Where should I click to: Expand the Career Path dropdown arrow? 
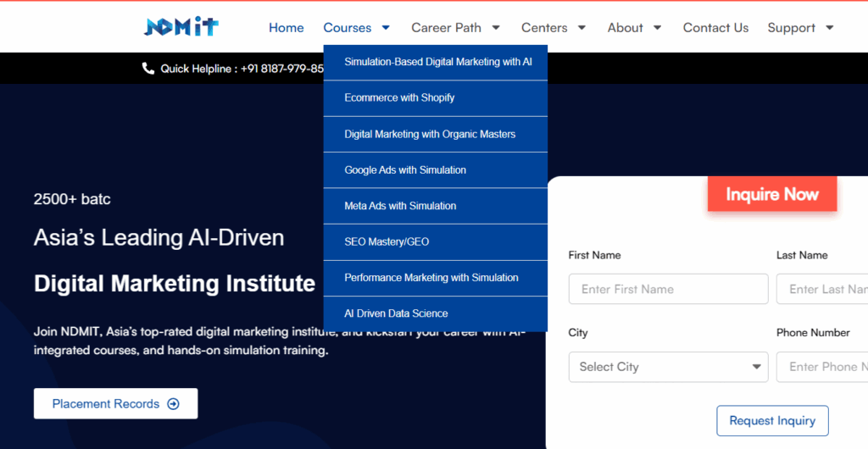496,28
